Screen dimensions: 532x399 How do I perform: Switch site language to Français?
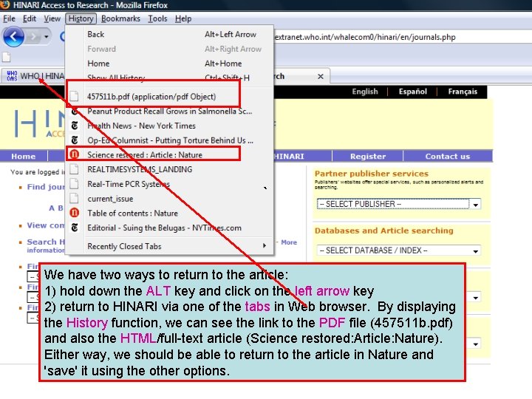[x=463, y=92]
